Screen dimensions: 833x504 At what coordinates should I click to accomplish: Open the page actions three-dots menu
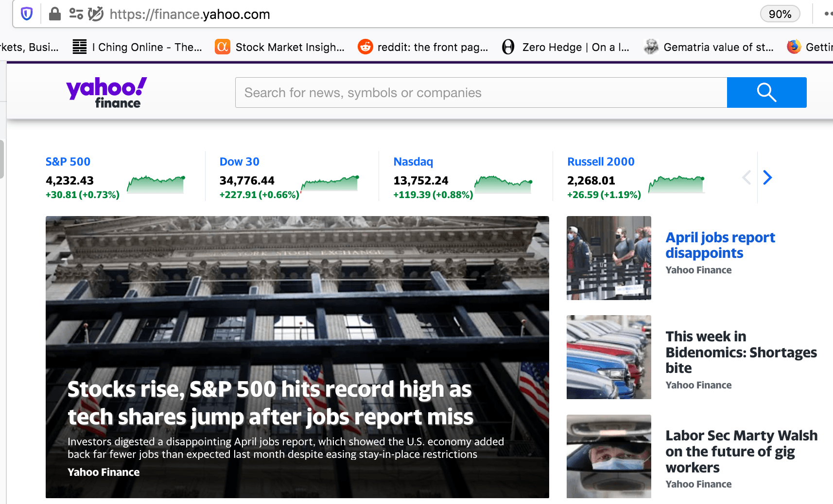[828, 14]
